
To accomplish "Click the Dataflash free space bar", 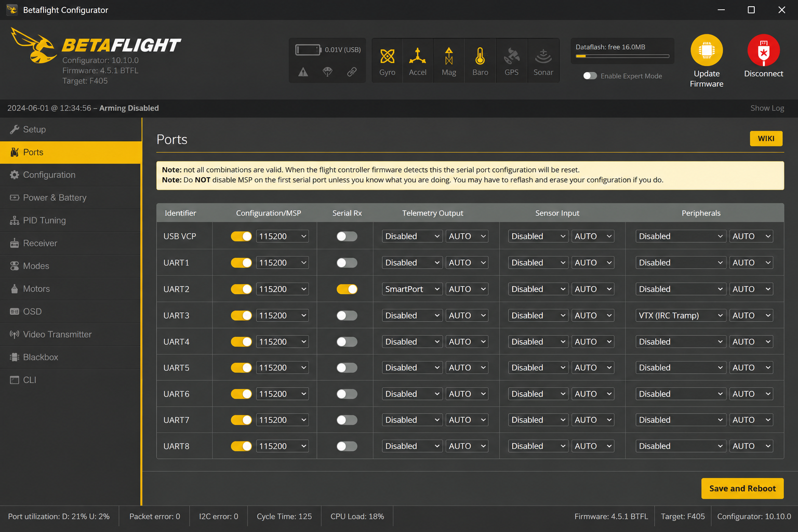I will coord(622,56).
